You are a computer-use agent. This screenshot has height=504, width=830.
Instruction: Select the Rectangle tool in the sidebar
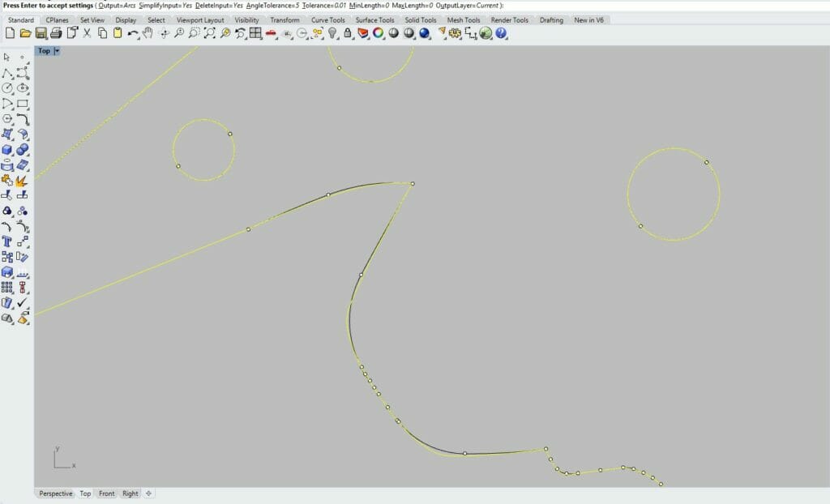click(22, 104)
